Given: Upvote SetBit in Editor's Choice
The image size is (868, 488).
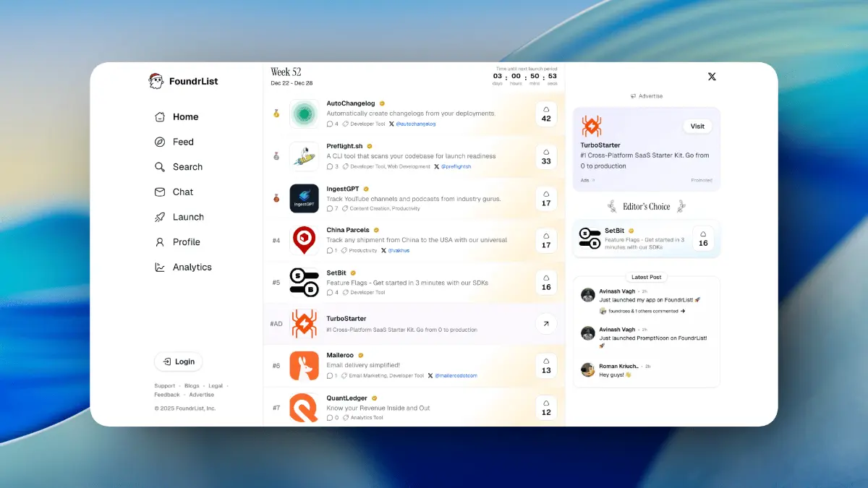Looking at the screenshot, I should (x=702, y=239).
